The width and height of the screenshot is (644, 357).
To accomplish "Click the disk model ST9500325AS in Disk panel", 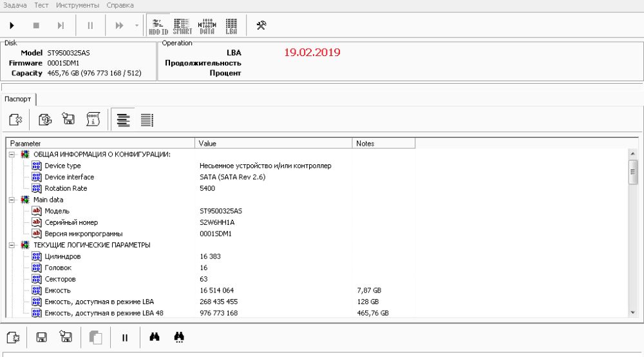I will (x=68, y=53).
